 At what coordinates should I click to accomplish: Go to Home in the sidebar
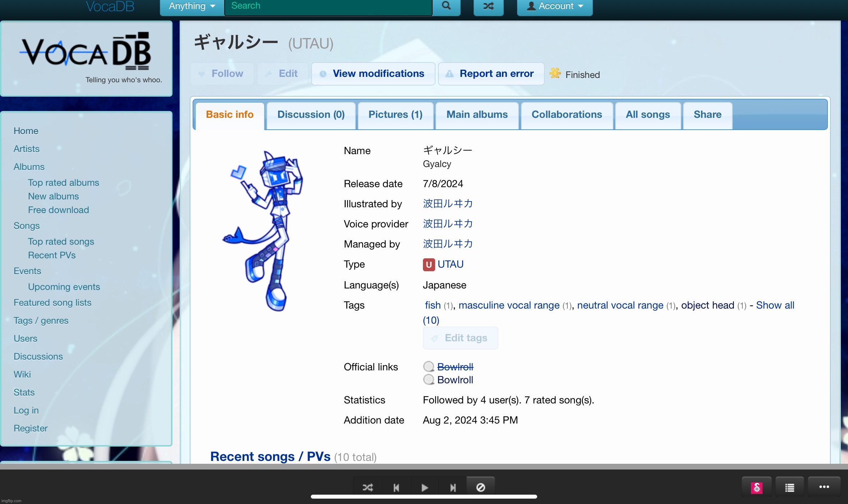tap(26, 131)
